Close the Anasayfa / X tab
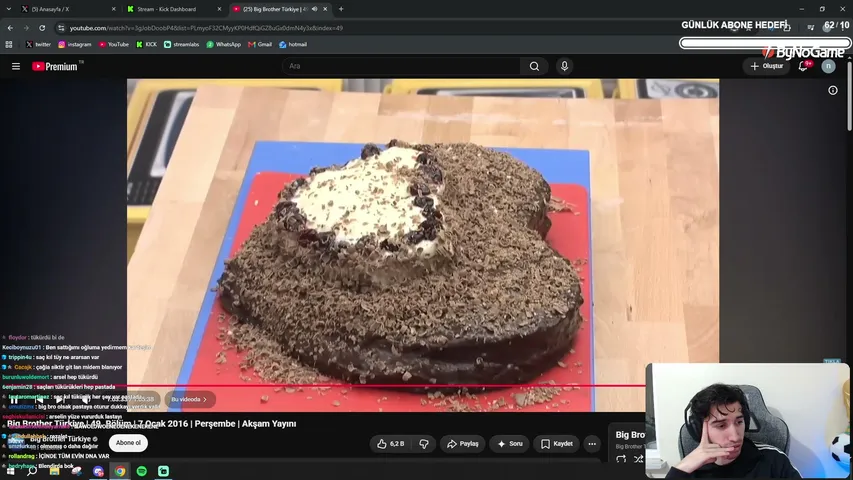This screenshot has width=853, height=480. pos(113,9)
